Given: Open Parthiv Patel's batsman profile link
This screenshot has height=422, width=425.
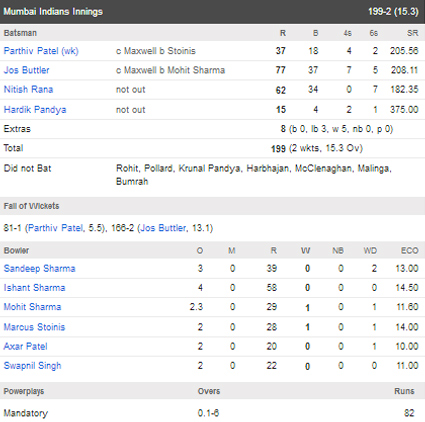Looking at the screenshot, I should point(41,51).
